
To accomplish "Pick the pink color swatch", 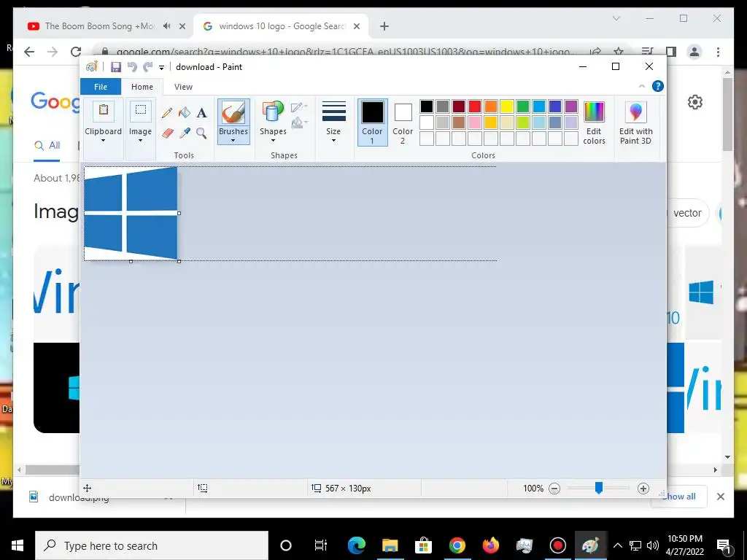I will 474,122.
